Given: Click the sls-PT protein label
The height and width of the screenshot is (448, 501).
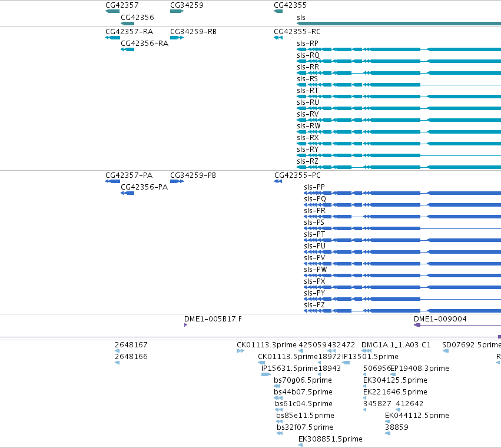Looking at the screenshot, I should 314,234.
